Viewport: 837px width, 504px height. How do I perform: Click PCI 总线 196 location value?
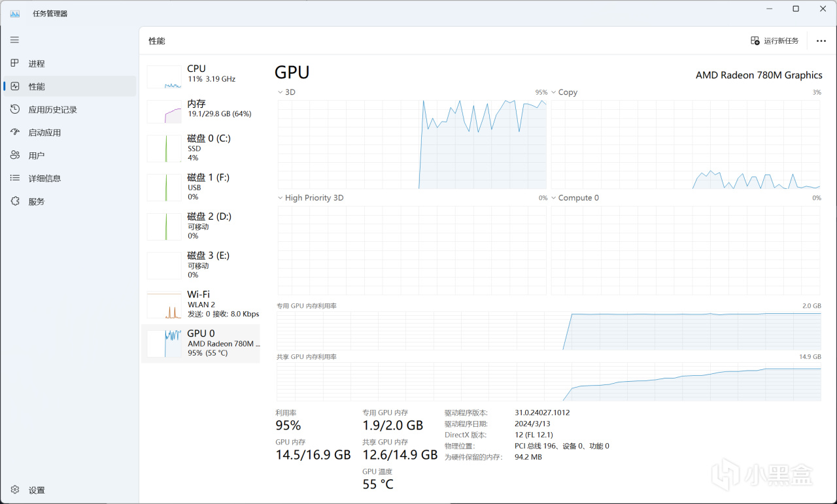pyautogui.click(x=562, y=446)
